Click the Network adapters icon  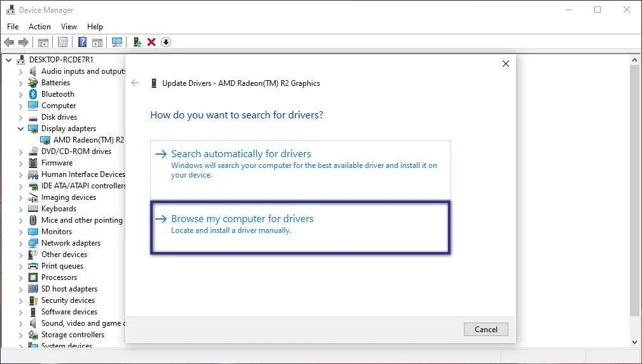pos(32,243)
